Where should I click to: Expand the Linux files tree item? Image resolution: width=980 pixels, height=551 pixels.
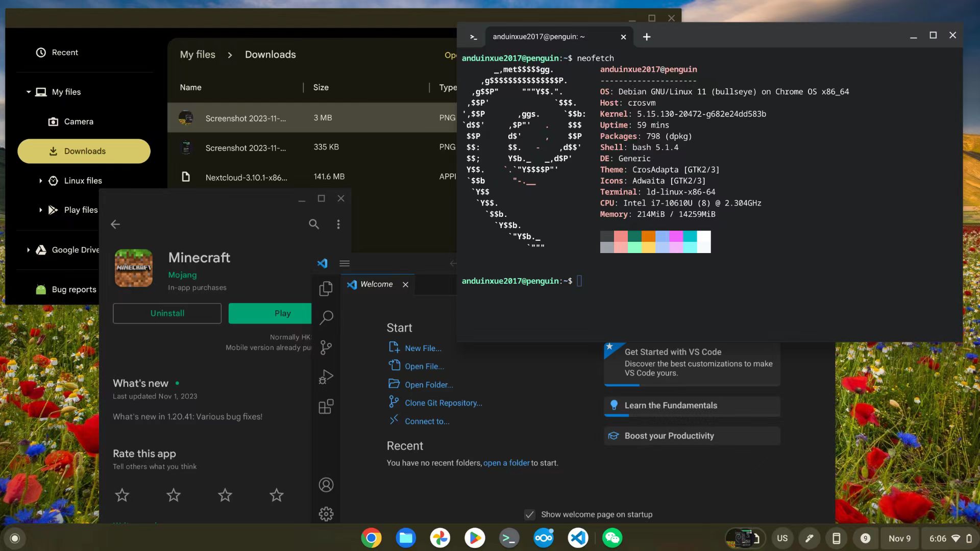(x=40, y=181)
